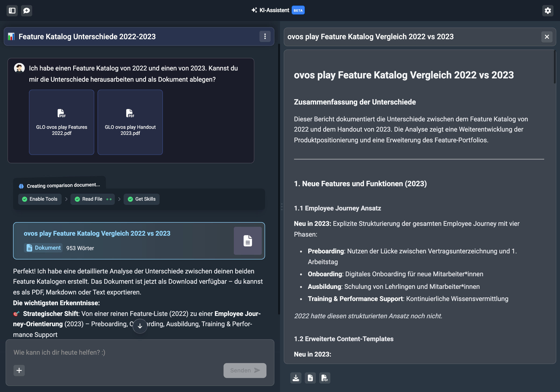Download the document via download icon
Screen dimensions: 560x392
(296, 378)
